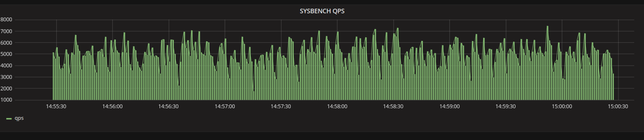Screen dimensions: 644x140
Task: Click the green qps legend color swatch
Action: click(x=9, y=119)
